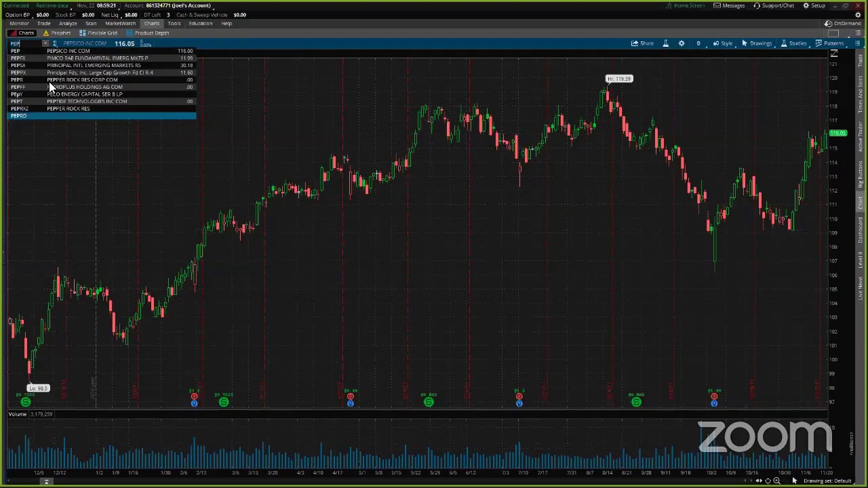Click the diagonal arrows icon above price axis
This screenshot has width=868, height=488.
[834, 54]
